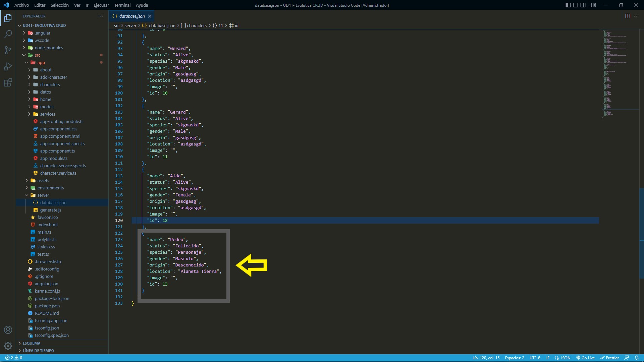644x362 pixels.
Task: Close the database.json tab
Action: [x=150, y=16]
